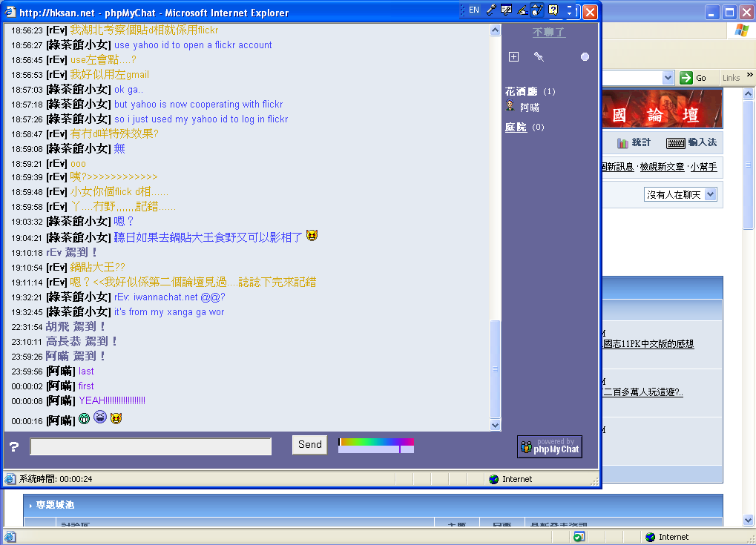Open the 國志11PK中文版的感想 thread link
Viewport: 756px width, 545px height.
click(648, 343)
